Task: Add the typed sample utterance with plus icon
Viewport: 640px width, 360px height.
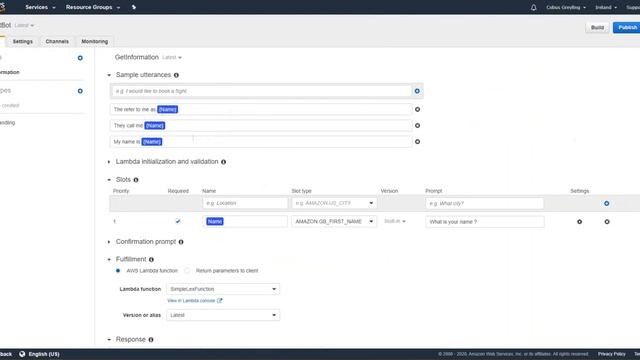Action: (417, 91)
